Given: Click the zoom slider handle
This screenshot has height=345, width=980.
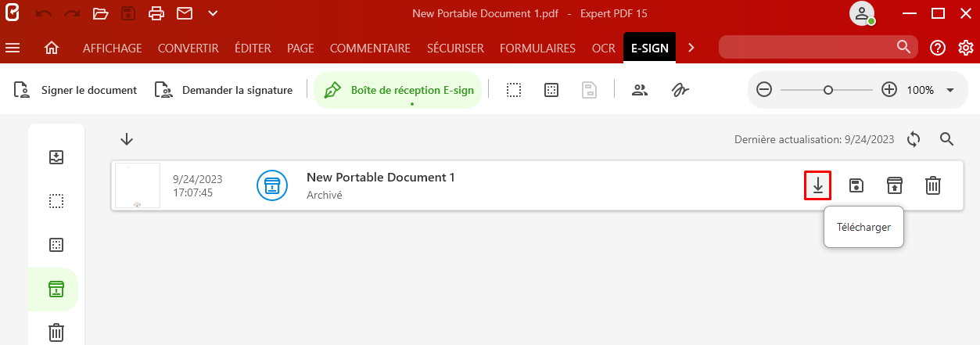Looking at the screenshot, I should point(827,90).
